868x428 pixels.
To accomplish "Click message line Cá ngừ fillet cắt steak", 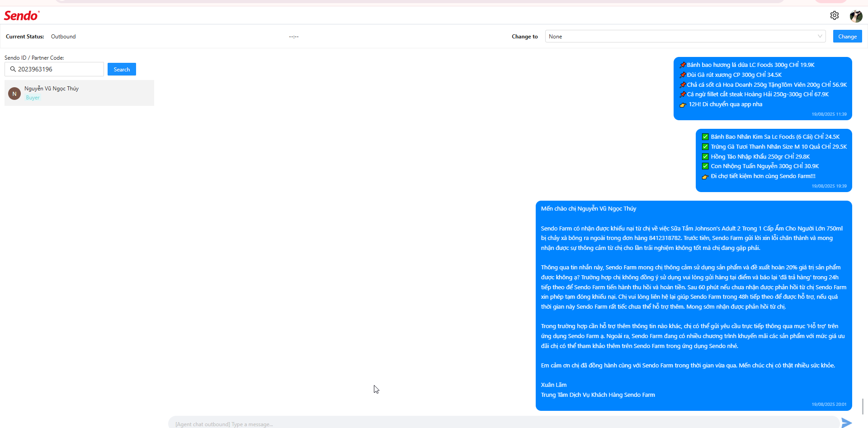I will (754, 94).
